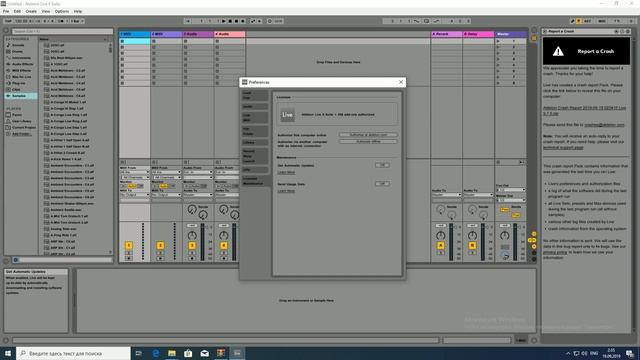Open the Ableton Crash Report file link

point(584,111)
